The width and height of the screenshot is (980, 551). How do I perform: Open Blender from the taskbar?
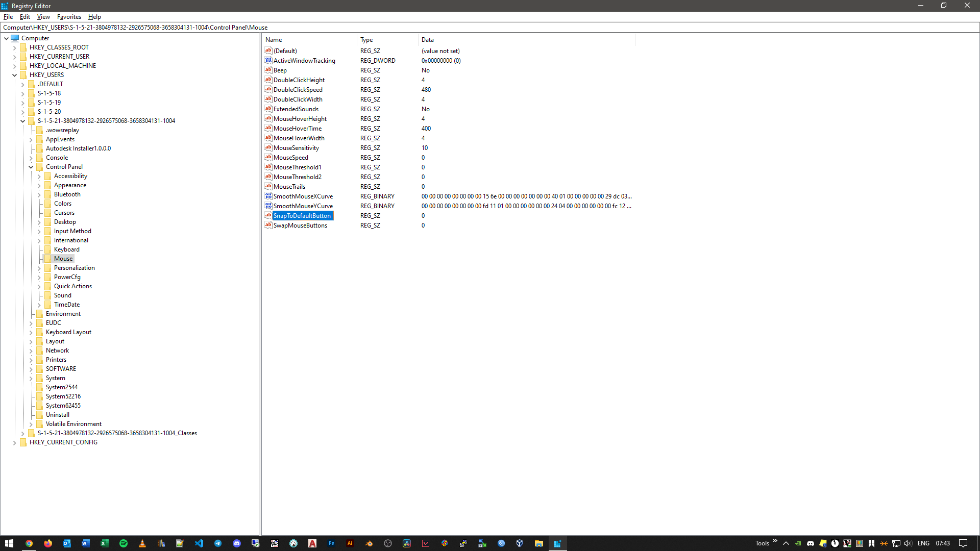pyautogui.click(x=369, y=543)
